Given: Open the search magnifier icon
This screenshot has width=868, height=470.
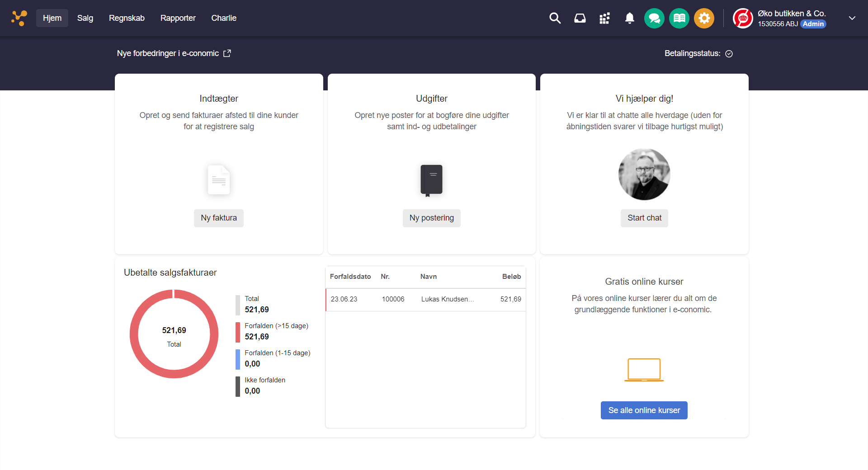Looking at the screenshot, I should point(555,18).
